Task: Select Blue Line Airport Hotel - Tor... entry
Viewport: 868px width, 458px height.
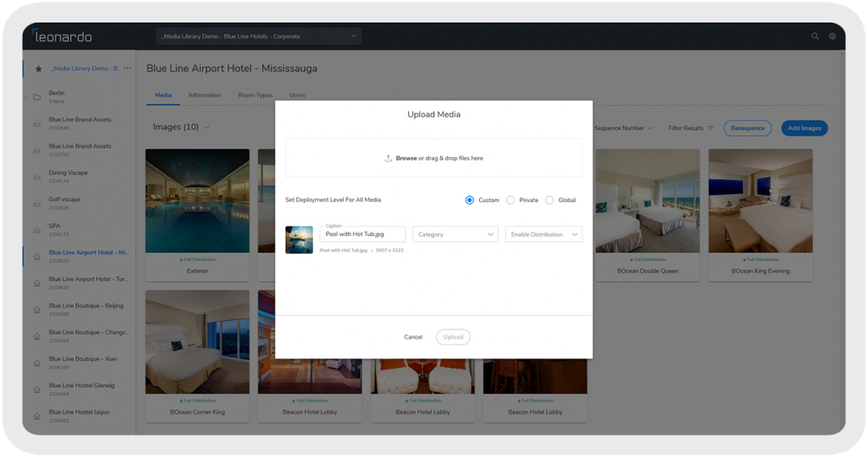Action: pyautogui.click(x=88, y=283)
